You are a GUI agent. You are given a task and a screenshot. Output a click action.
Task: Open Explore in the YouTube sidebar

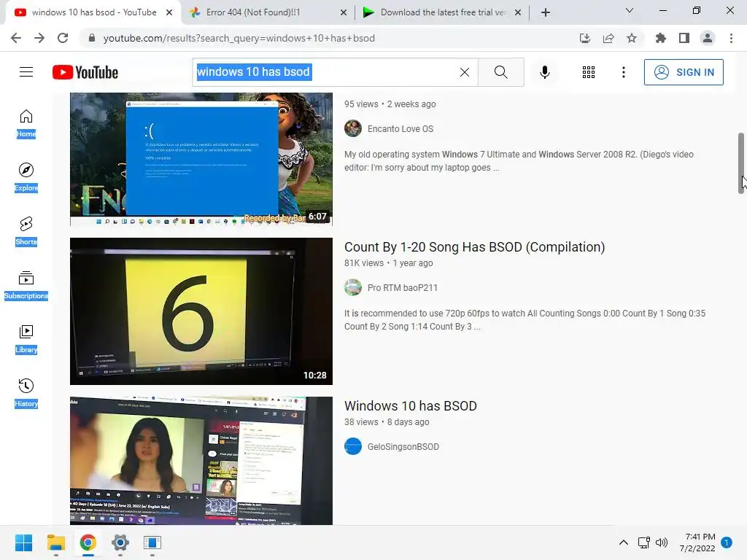point(26,178)
